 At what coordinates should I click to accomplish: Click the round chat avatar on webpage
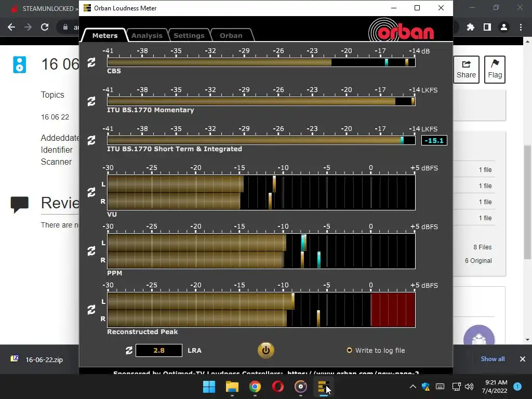478,335
